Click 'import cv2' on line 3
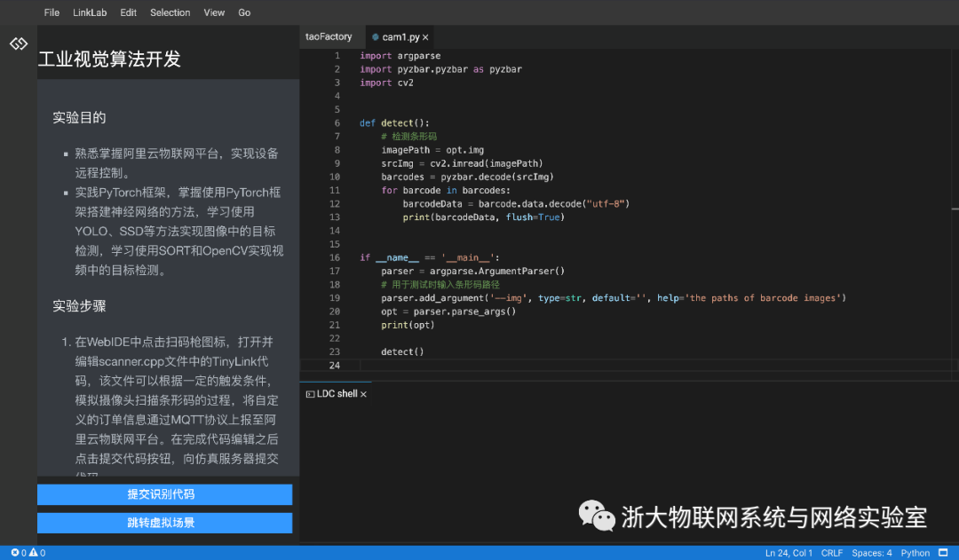959x560 pixels. (x=386, y=83)
